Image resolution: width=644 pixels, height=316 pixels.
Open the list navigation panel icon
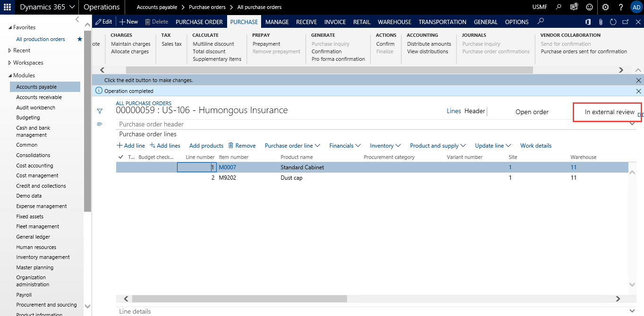(100, 124)
